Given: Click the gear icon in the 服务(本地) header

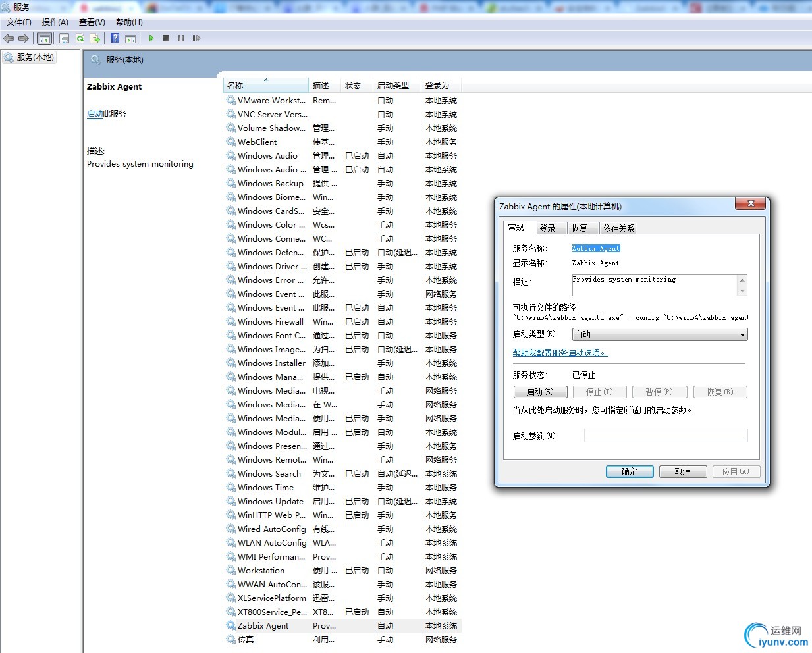Looking at the screenshot, I should 95,59.
